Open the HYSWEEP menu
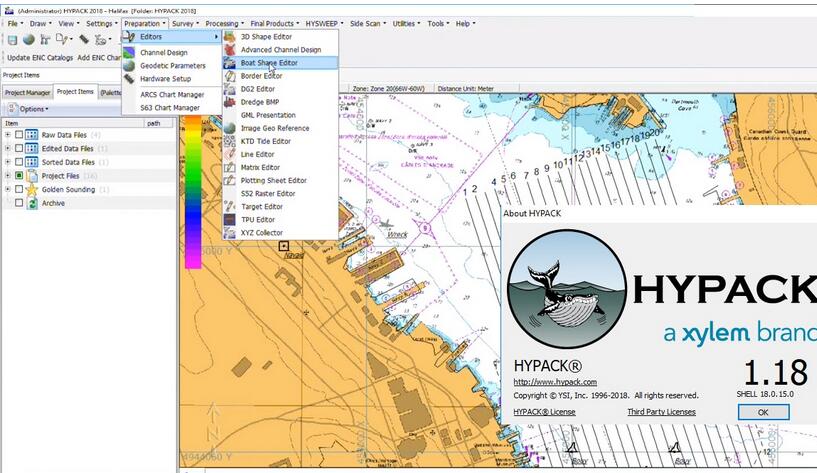The width and height of the screenshot is (817, 473). pyautogui.click(x=324, y=23)
